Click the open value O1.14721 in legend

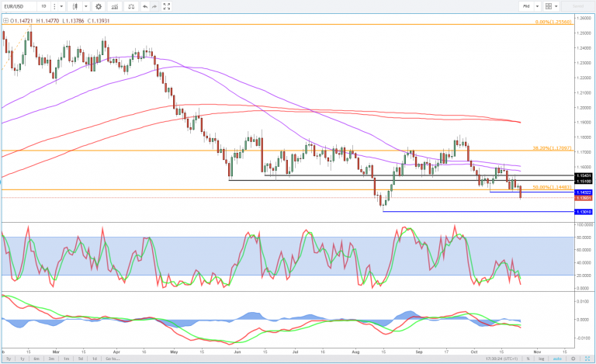tap(22, 21)
